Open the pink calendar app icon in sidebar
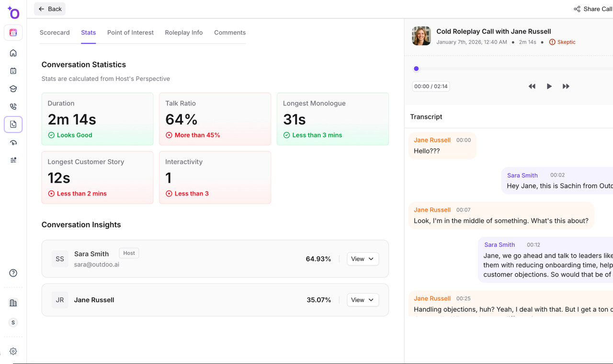Screen dimensions: 613x364 point(13,33)
